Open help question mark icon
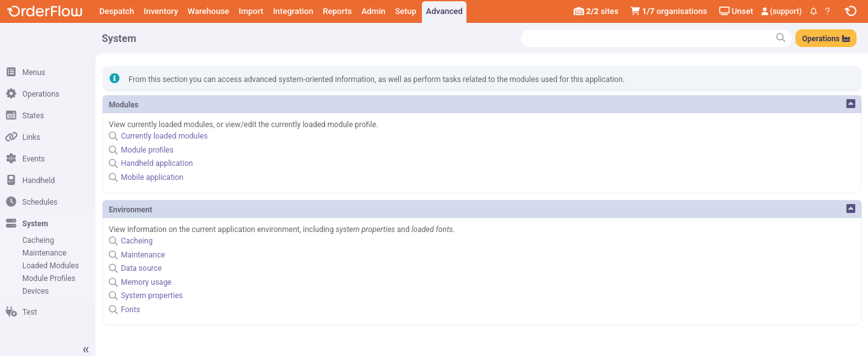The width and height of the screenshot is (868, 356). point(827,11)
